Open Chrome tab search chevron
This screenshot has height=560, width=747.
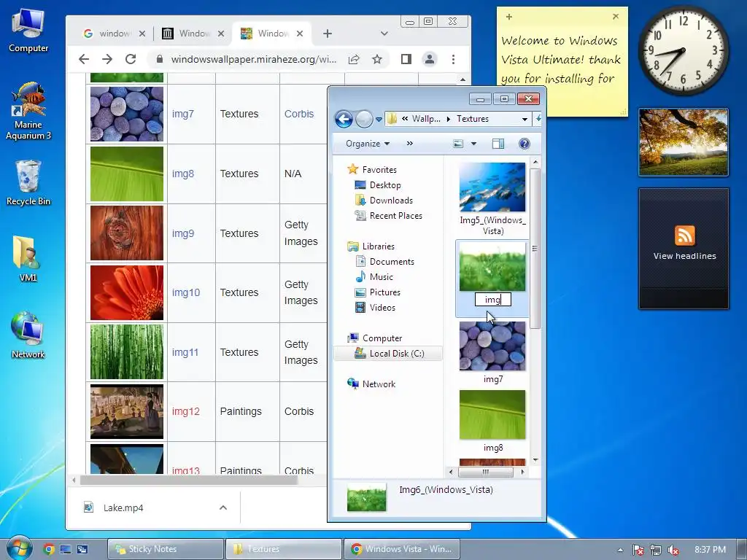[384, 34]
